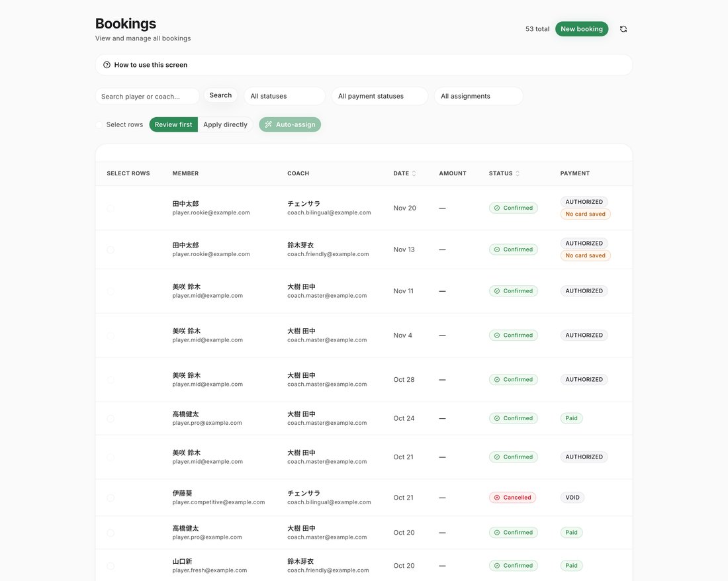This screenshot has width=728, height=581.
Task: Open the All payment statuses dropdown
Action: pos(380,96)
